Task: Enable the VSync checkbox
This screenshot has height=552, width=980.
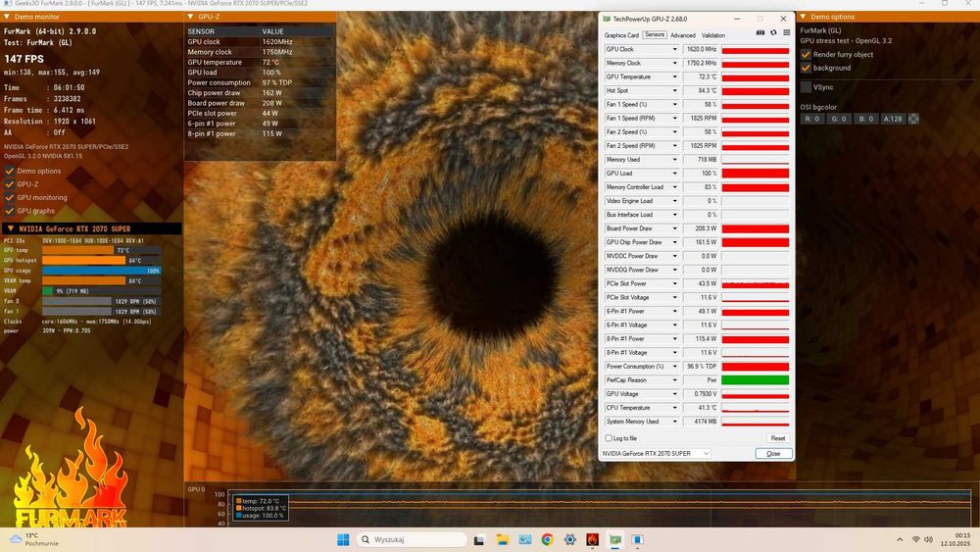Action: click(x=806, y=87)
